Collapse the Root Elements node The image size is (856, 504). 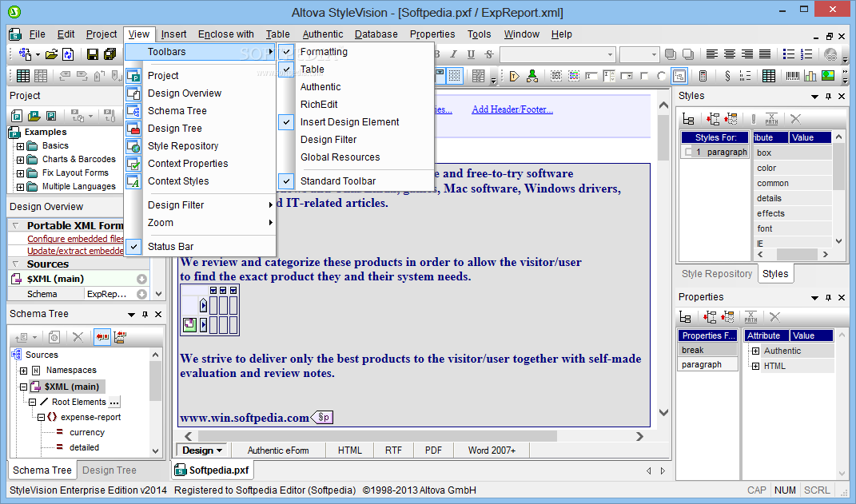click(32, 403)
